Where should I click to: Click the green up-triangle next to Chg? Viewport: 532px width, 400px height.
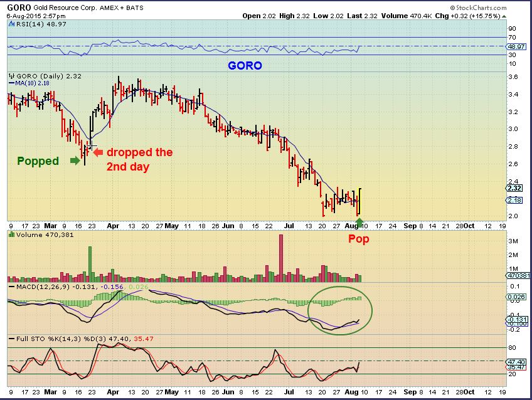504,16
